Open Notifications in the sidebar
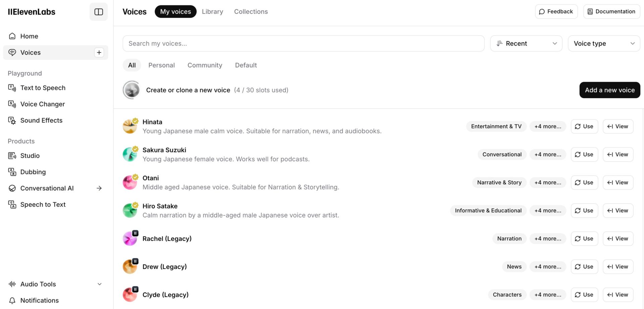The height and width of the screenshot is (309, 644). pos(39,300)
